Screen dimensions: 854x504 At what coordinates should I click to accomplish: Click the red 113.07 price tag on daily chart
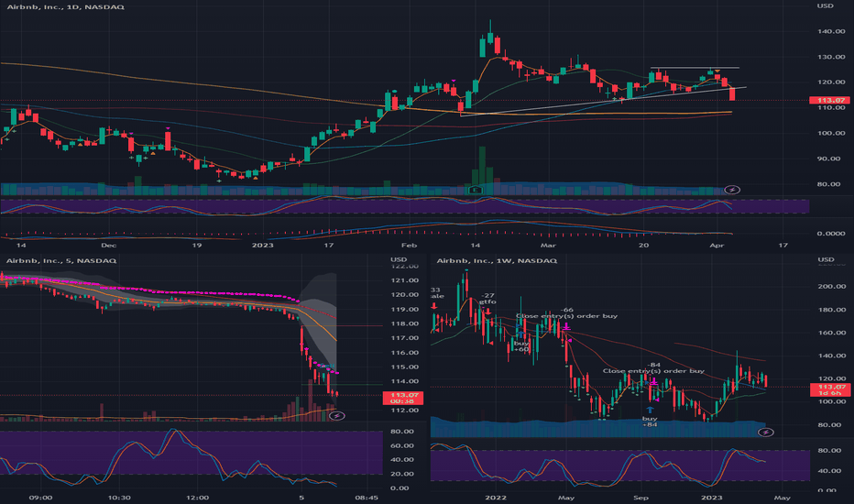click(x=830, y=100)
